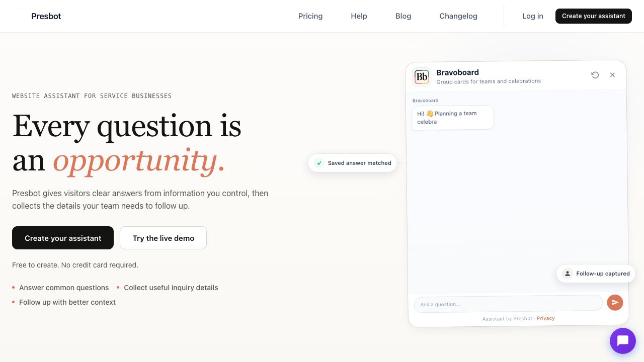This screenshot has width=644, height=362.
Task: Click 'Collect useful inquiry details' bullet
Action: click(171, 288)
